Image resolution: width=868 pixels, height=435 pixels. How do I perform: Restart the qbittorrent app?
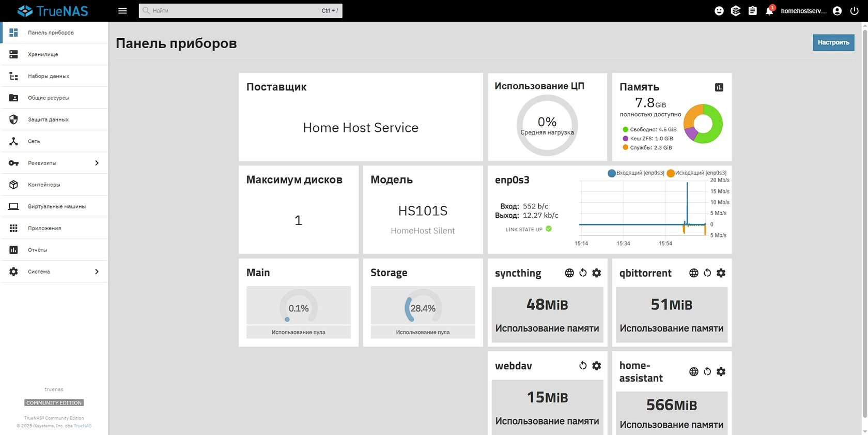(707, 273)
